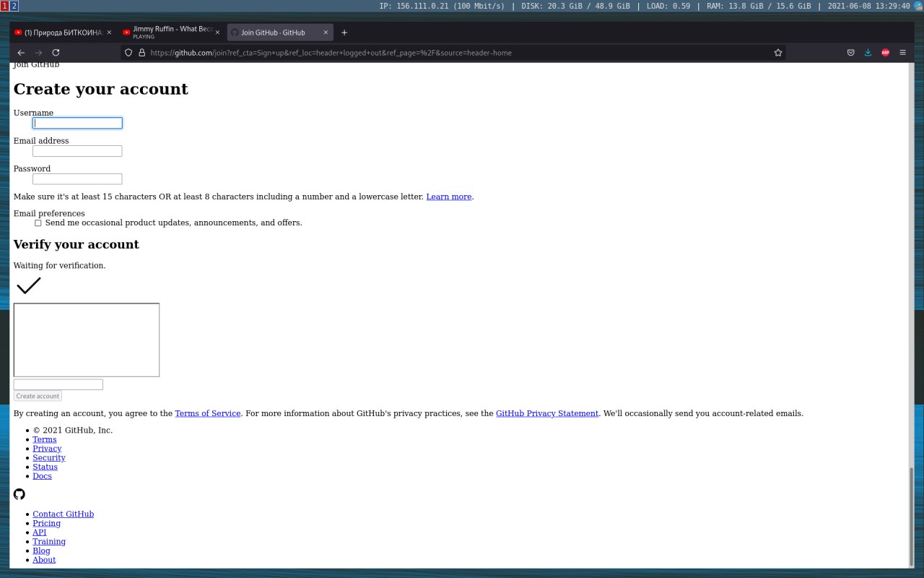
Task: Click the GitHub octocat logo in footer
Action: pyautogui.click(x=19, y=494)
